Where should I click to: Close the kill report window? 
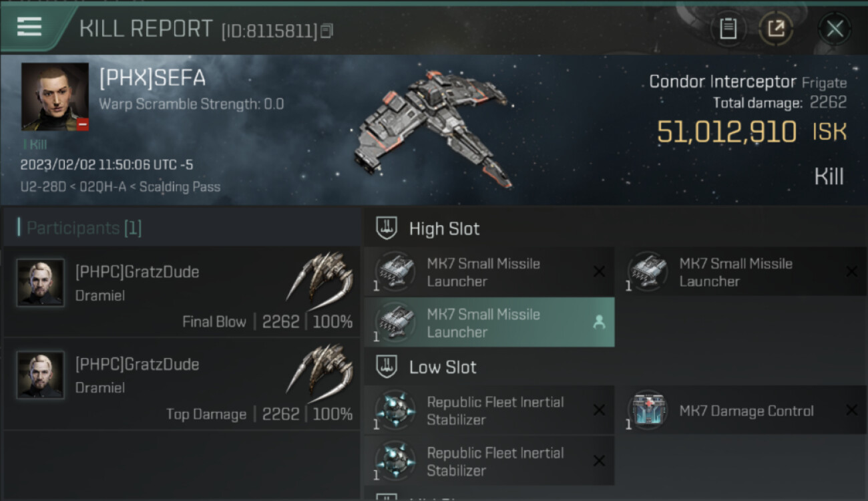(835, 29)
